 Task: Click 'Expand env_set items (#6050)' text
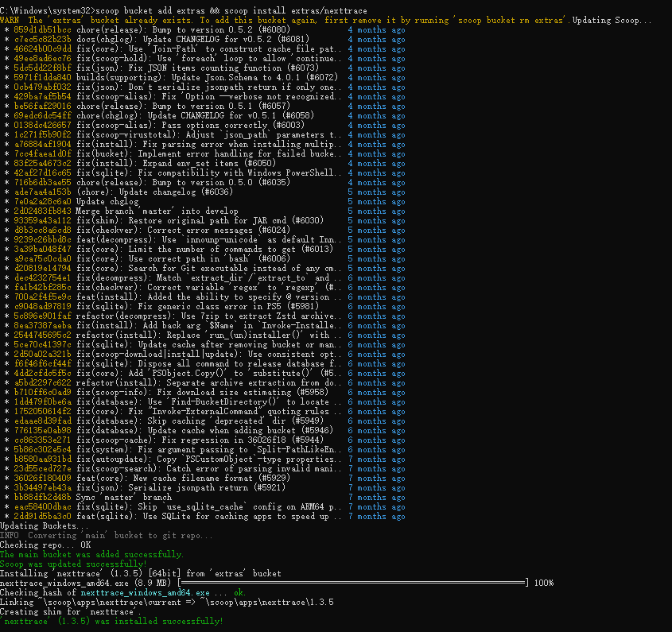click(x=209, y=163)
